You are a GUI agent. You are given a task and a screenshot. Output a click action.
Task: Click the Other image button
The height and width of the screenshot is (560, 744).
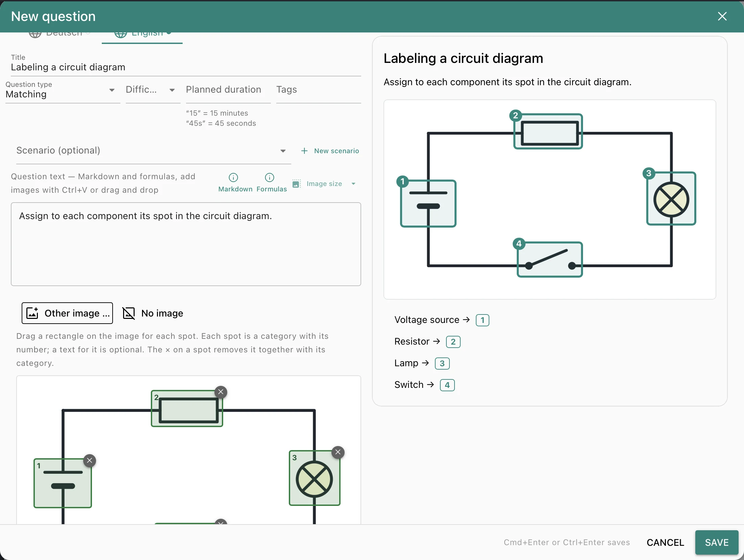click(x=67, y=313)
